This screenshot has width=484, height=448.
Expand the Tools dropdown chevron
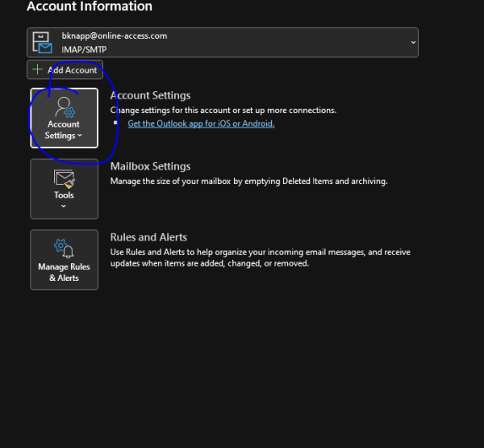(64, 206)
